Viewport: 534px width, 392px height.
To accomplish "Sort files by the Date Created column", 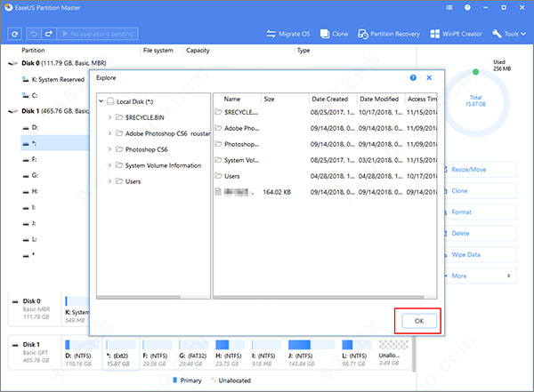I will [x=329, y=99].
